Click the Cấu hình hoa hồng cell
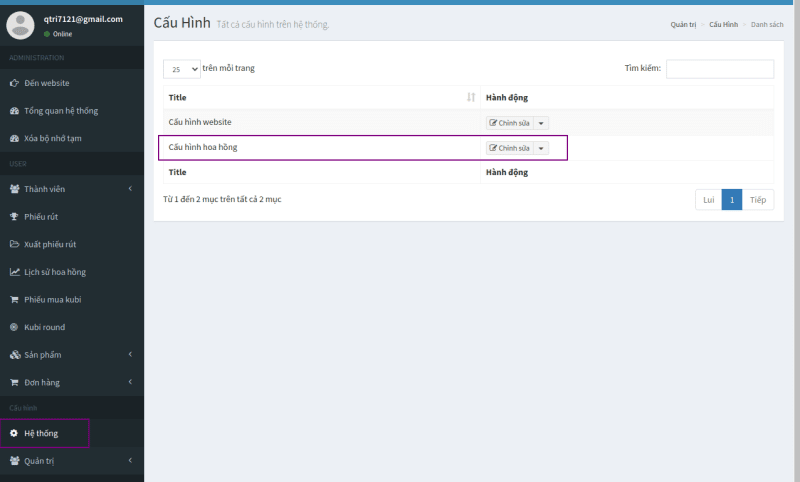Screen dimensions: 800x482 coord(321,147)
